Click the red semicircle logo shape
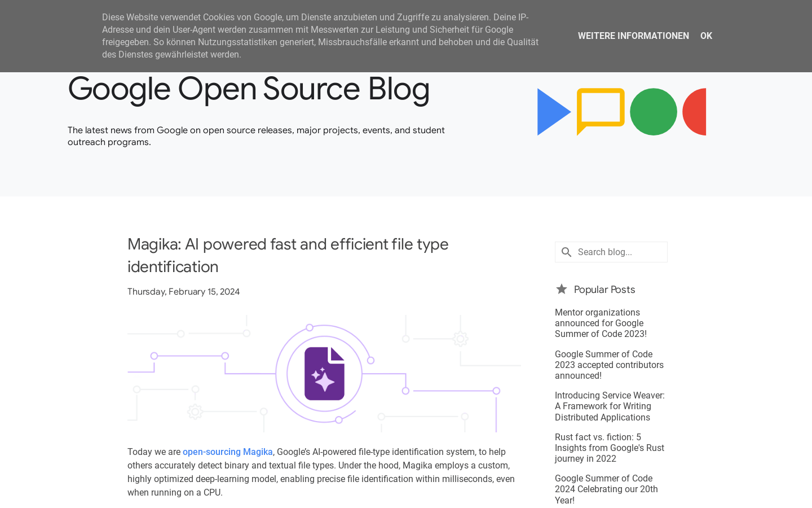This screenshot has width=812, height=508. click(696, 112)
